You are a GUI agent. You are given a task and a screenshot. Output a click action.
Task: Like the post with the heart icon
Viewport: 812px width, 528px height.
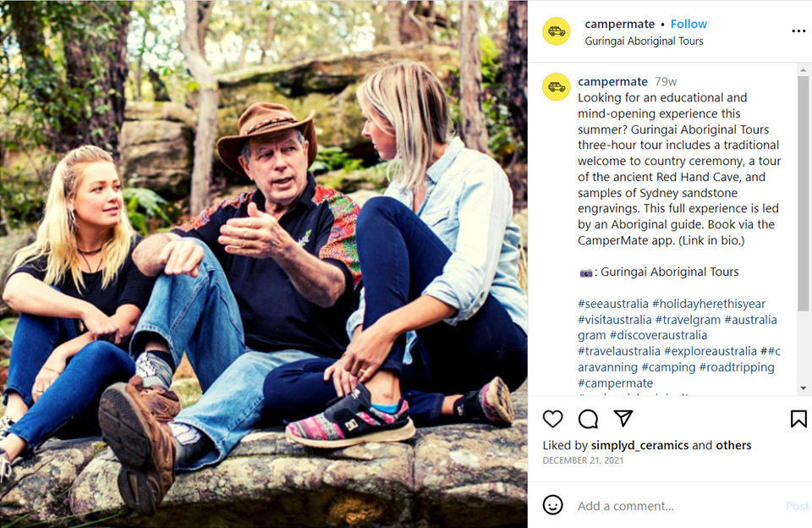click(x=552, y=419)
